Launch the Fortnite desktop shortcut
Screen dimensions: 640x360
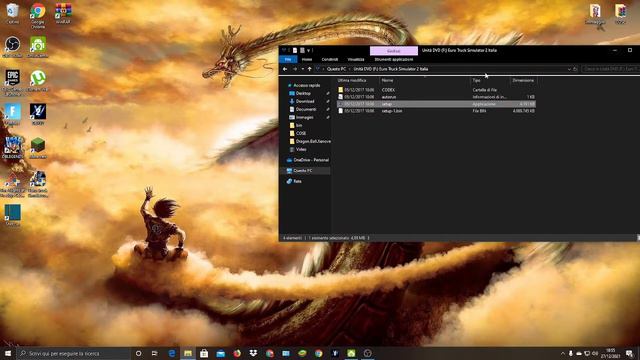[13, 114]
